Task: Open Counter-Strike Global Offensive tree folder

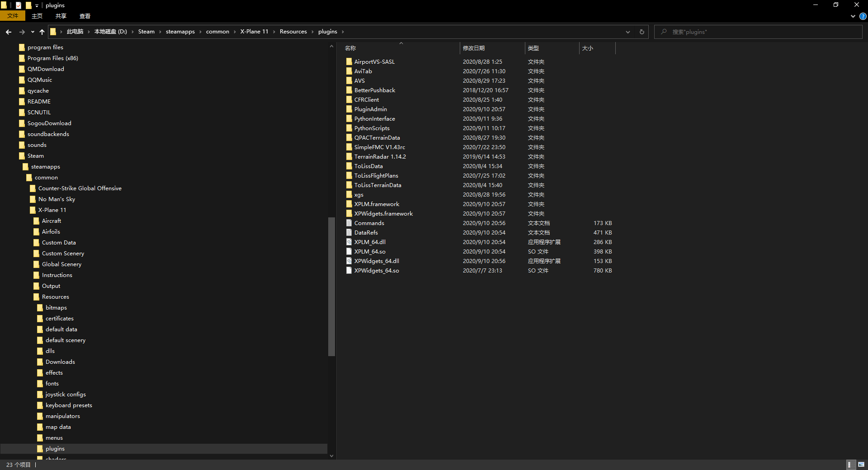Action: pyautogui.click(x=80, y=188)
